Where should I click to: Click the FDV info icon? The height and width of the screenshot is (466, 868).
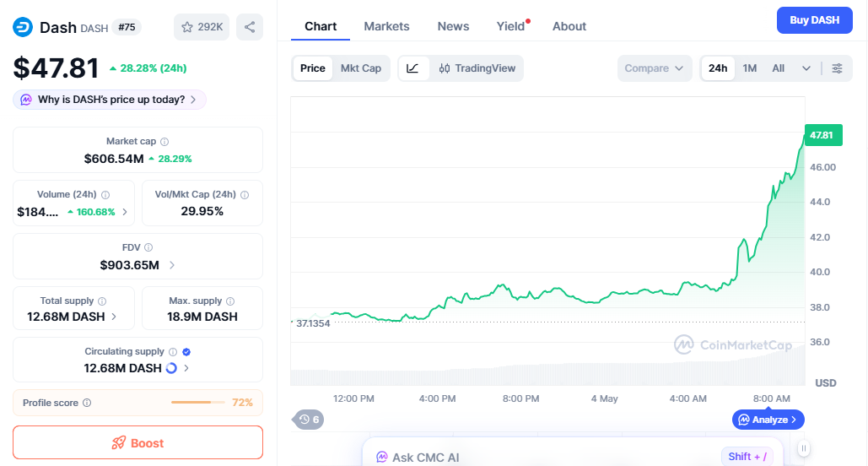[x=148, y=247]
